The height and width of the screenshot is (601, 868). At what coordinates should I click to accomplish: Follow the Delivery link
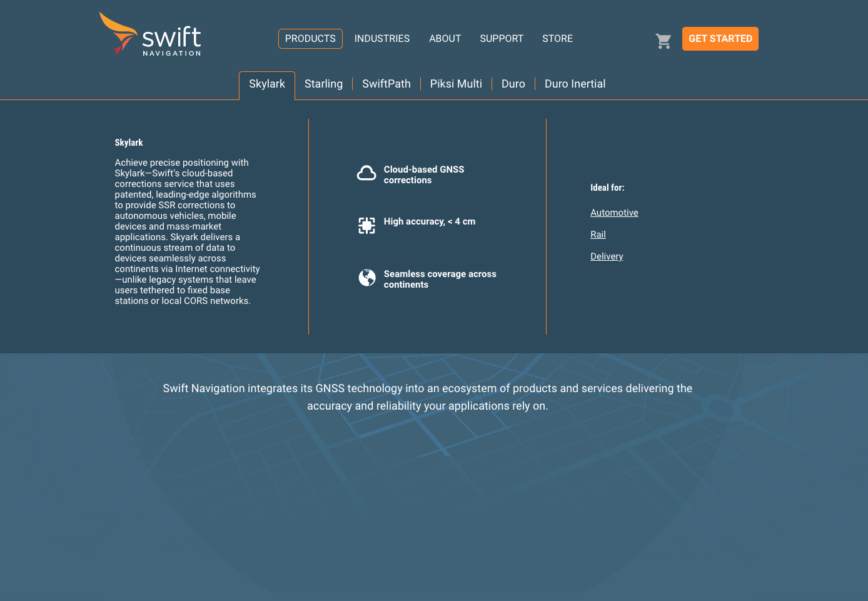(607, 256)
